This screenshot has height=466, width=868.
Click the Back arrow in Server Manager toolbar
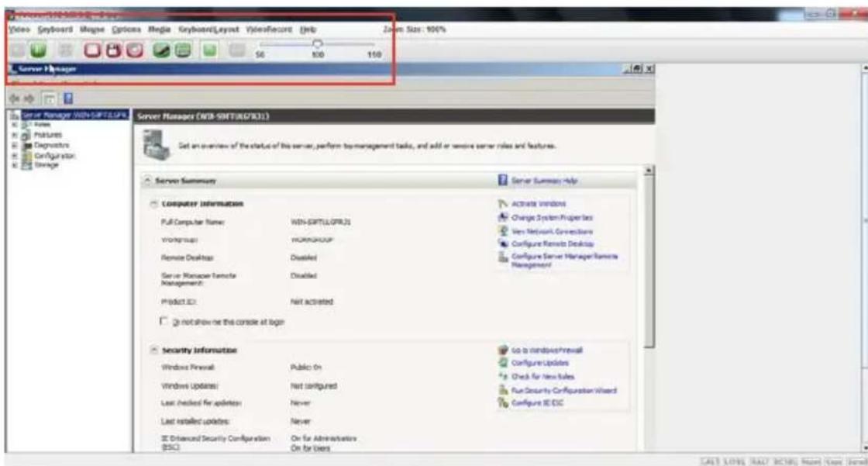click(x=15, y=98)
